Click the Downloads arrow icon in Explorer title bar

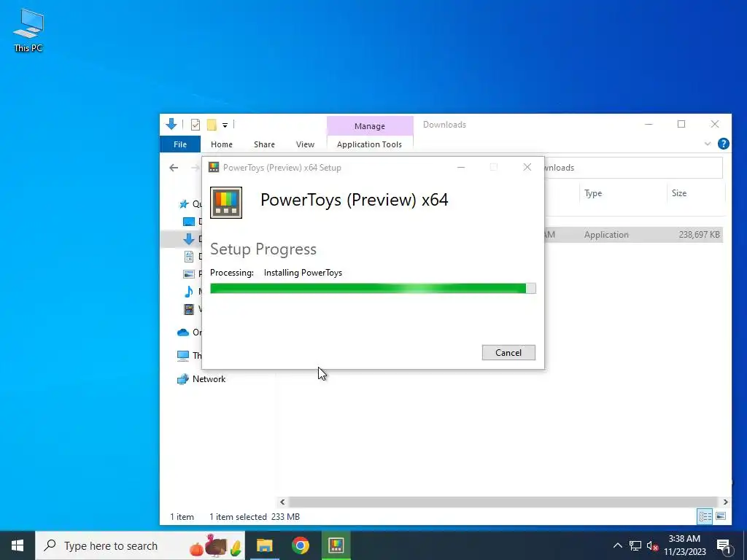point(171,124)
